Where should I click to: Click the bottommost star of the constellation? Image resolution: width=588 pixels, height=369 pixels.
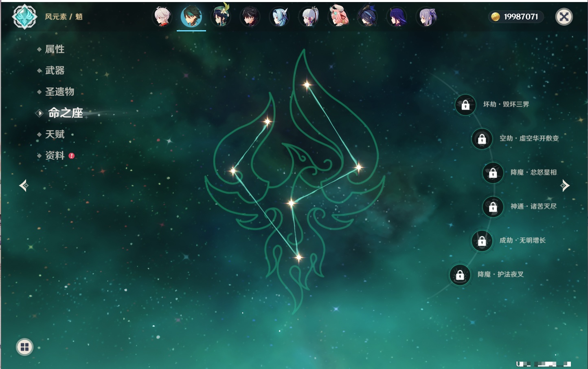point(298,257)
